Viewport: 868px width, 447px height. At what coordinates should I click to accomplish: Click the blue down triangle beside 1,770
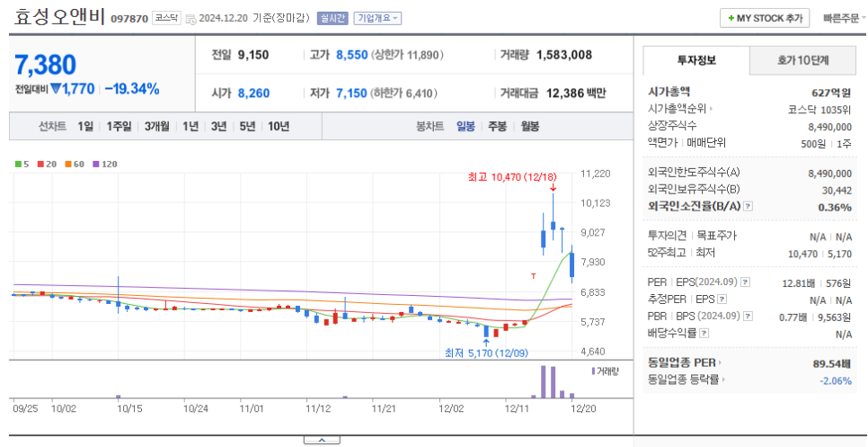point(56,89)
